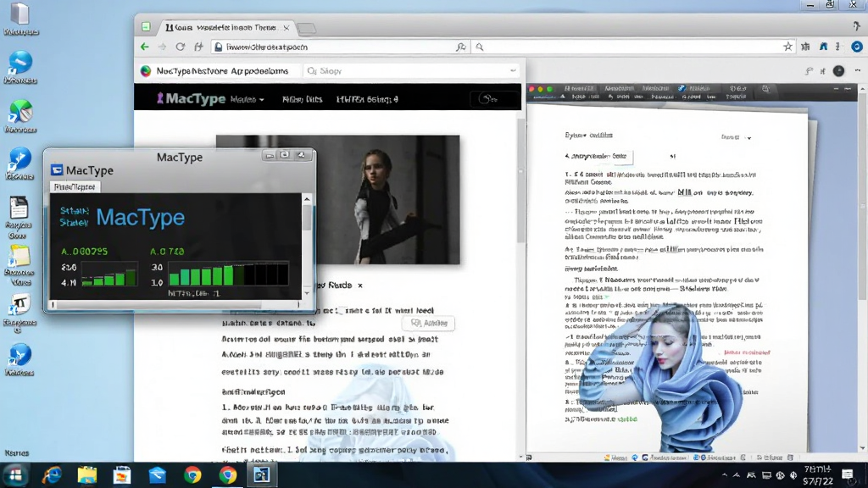This screenshot has width=868, height=488.
Task: Click the yellow Mac-style button in document window
Action: (541, 88)
